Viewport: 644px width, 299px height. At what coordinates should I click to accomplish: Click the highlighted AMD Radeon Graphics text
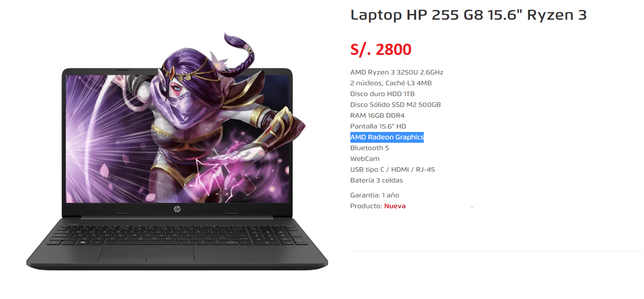(387, 137)
